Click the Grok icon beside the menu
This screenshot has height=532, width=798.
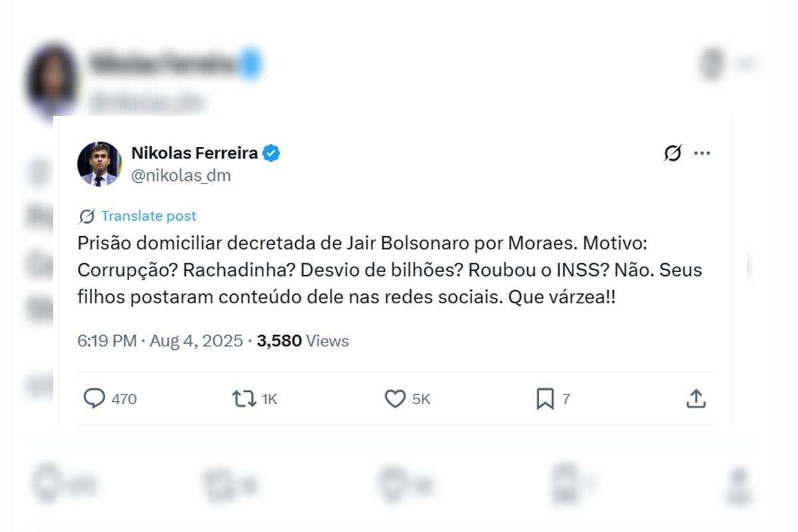672,154
